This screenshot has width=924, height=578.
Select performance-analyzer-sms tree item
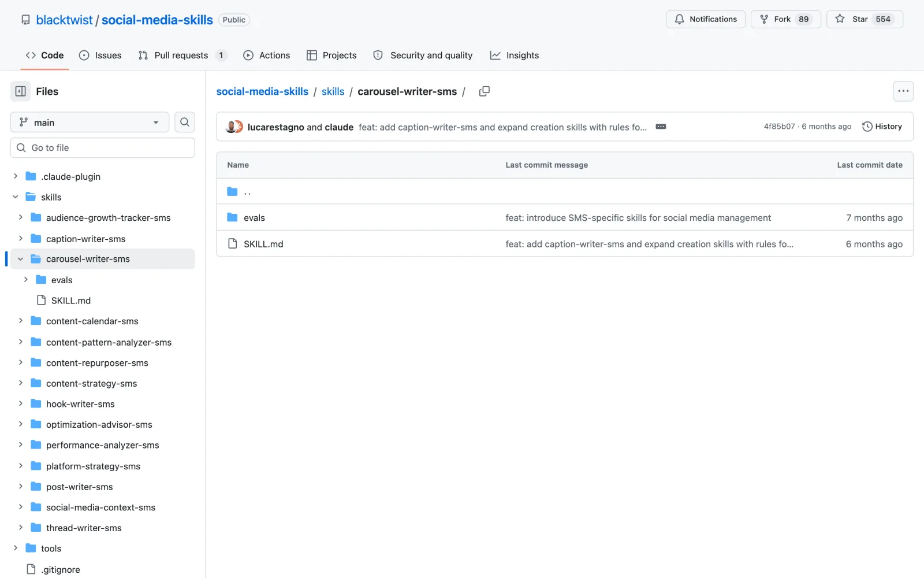103,445
